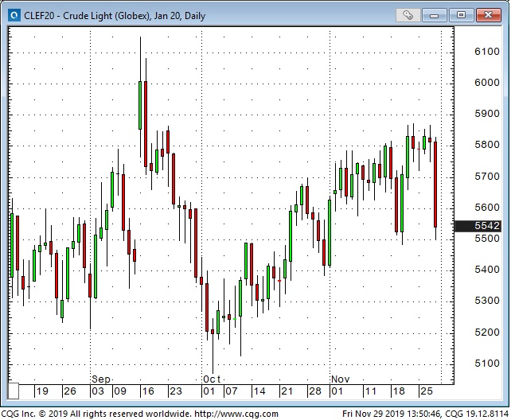Image resolution: width=511 pixels, height=420 pixels.
Task: Click the 5900 price axis label
Action: click(x=487, y=114)
